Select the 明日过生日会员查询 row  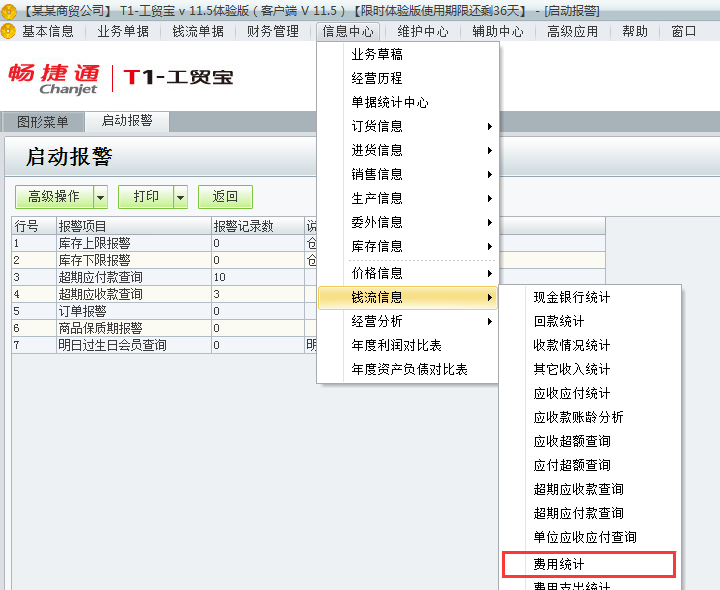click(164, 345)
